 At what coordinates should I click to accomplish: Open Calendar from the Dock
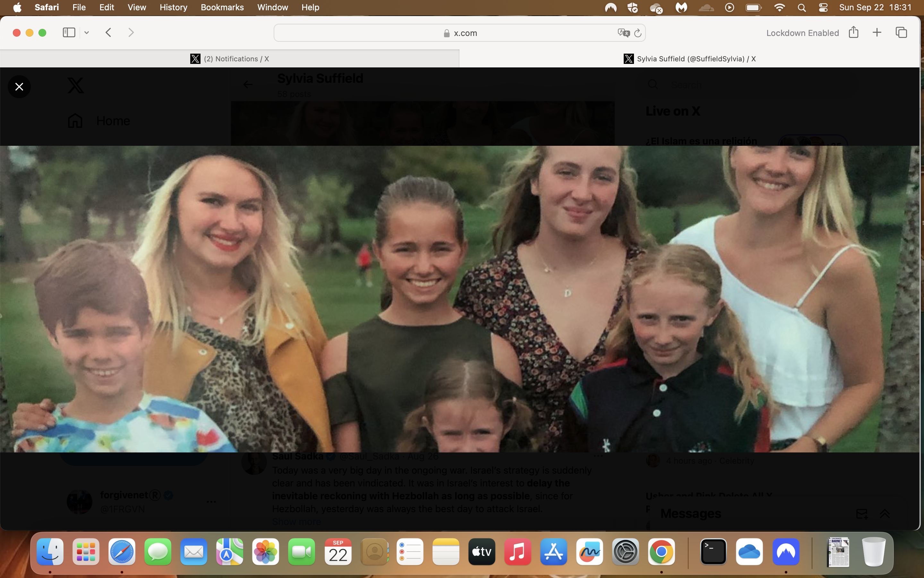click(x=338, y=552)
